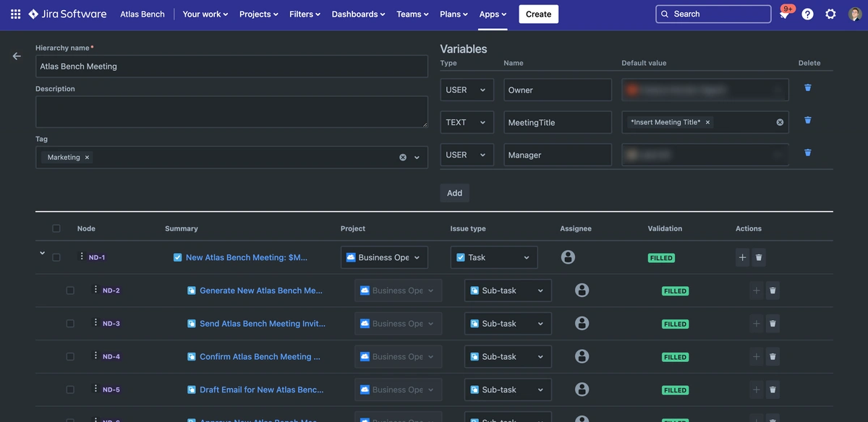The width and height of the screenshot is (868, 422).
Task: Go back with the left arrow icon
Action: pos(17,56)
